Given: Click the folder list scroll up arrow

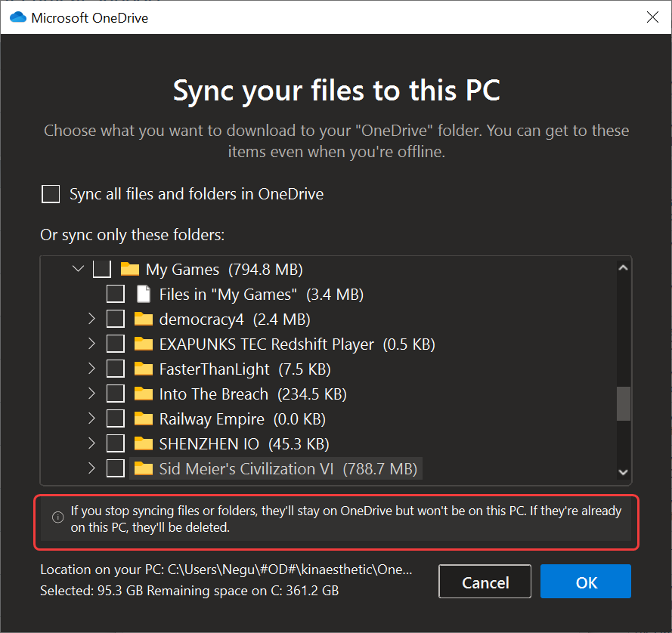Looking at the screenshot, I should [624, 268].
